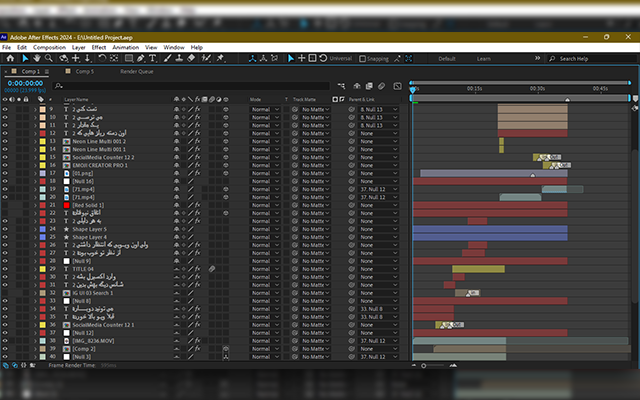Select the Brush tool
Image resolution: width=640 pixels, height=400 pixels.
coord(167,58)
